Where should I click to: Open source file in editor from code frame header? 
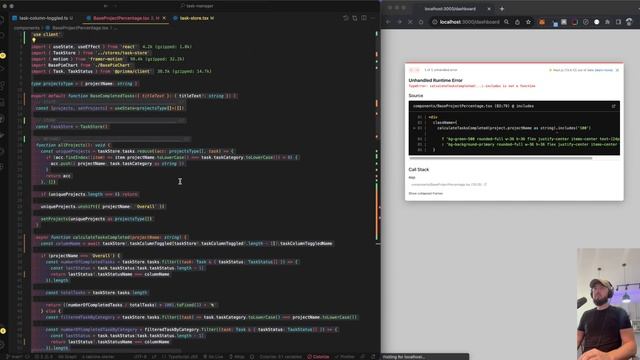pyautogui.click(x=613, y=106)
